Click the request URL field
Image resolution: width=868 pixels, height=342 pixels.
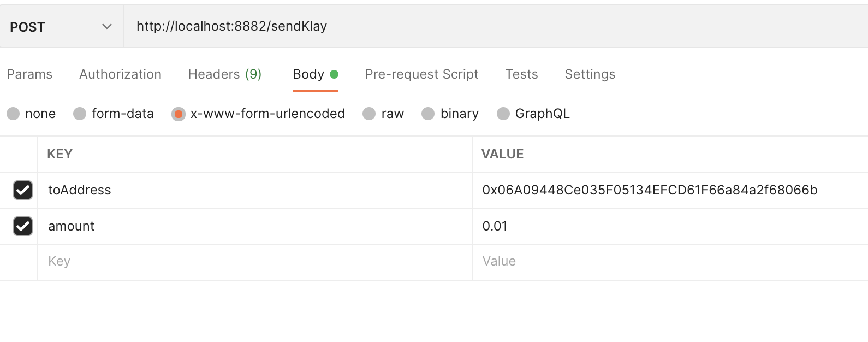pos(437,26)
